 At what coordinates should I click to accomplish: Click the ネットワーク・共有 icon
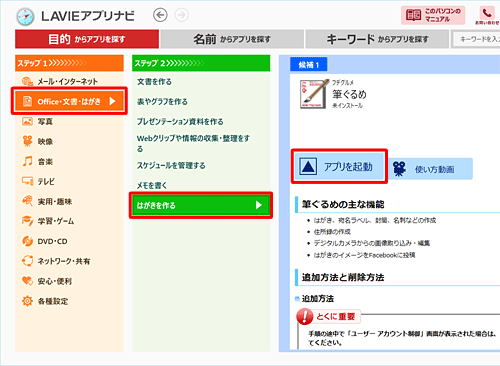27,261
